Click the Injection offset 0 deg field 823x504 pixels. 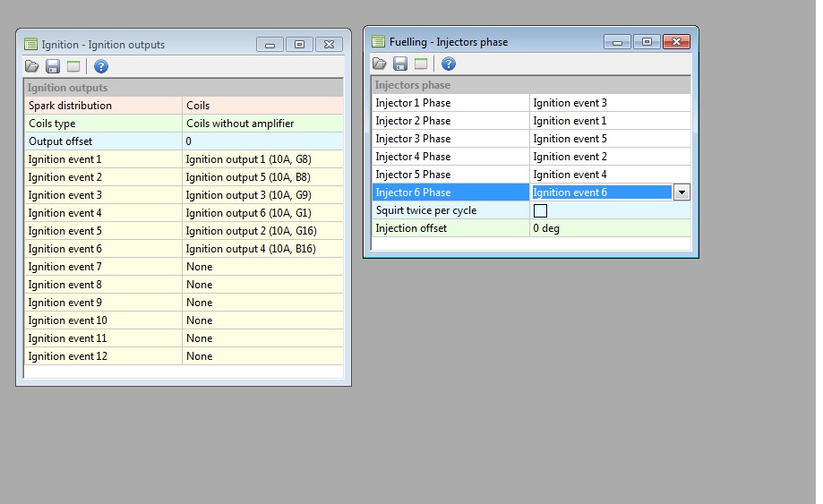point(609,228)
